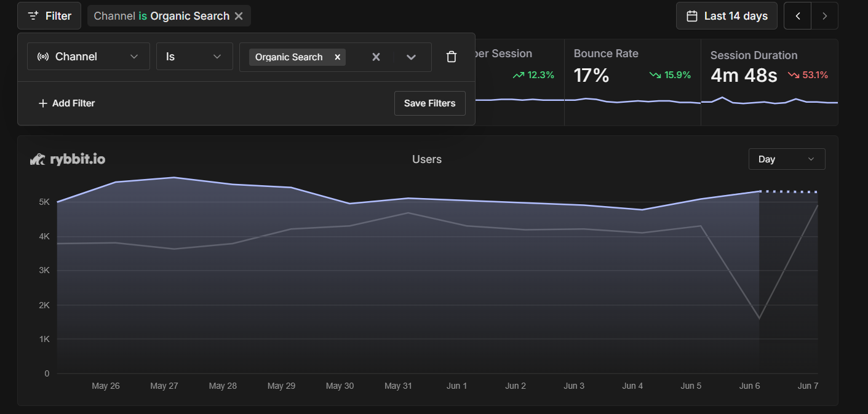Open the Channel parameter dropdown
Image resolution: width=868 pixels, height=414 pixels.
pyautogui.click(x=89, y=57)
